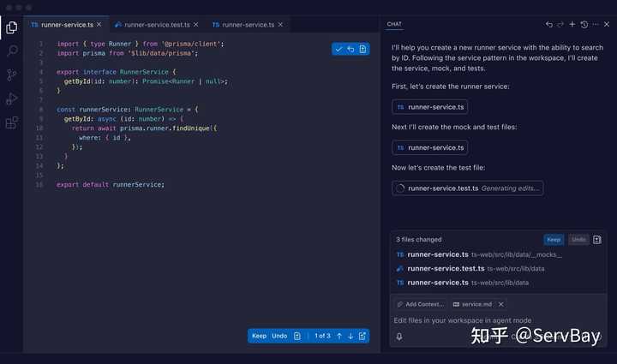The height and width of the screenshot is (364, 617).
Task: Go to the previous change with the up arrow
Action: [339, 336]
